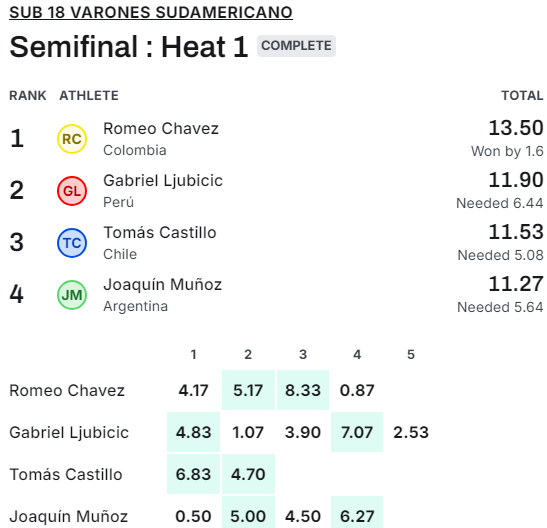
Task: Click the RANK column header
Action: [x=28, y=95]
